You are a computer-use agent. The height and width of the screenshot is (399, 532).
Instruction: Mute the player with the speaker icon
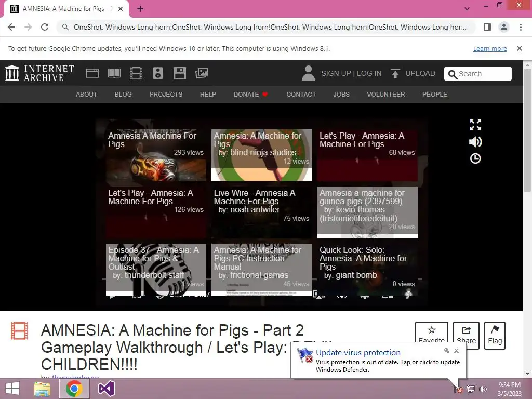pos(475,141)
